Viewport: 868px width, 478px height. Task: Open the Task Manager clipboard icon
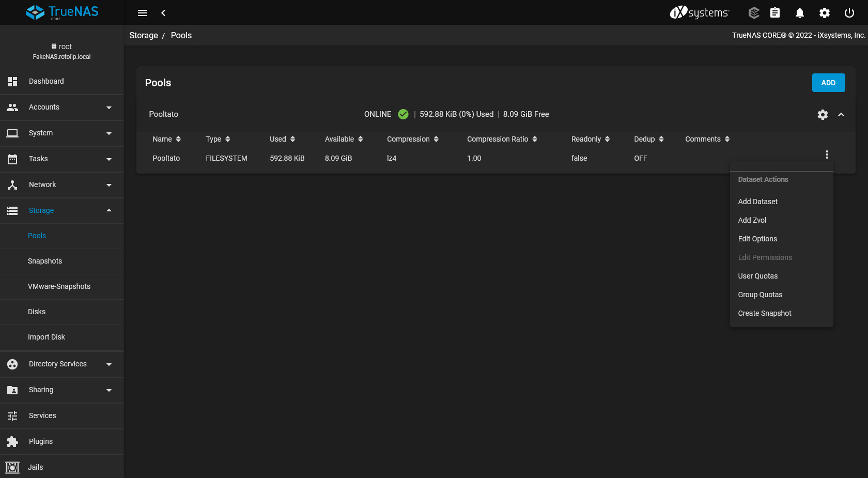[x=775, y=13]
